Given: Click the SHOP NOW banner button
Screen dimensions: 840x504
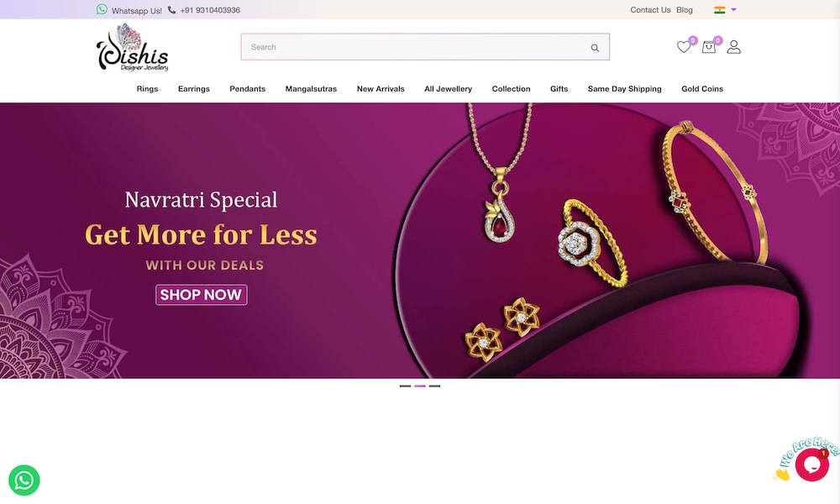Looking at the screenshot, I should coord(202,295).
